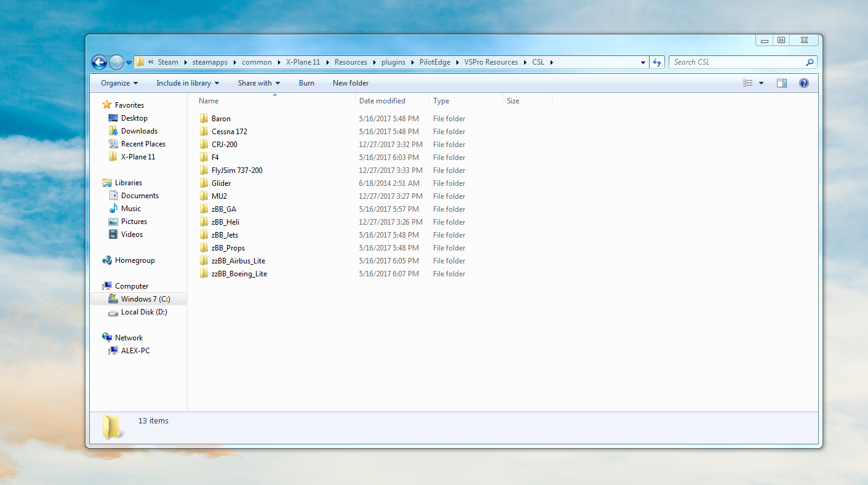Select Computer in navigation pane

[132, 286]
